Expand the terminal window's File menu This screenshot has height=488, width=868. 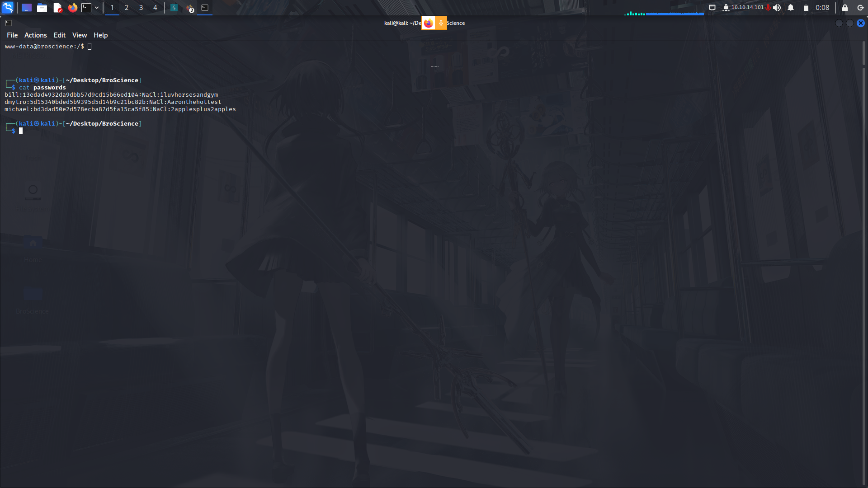pyautogui.click(x=12, y=35)
